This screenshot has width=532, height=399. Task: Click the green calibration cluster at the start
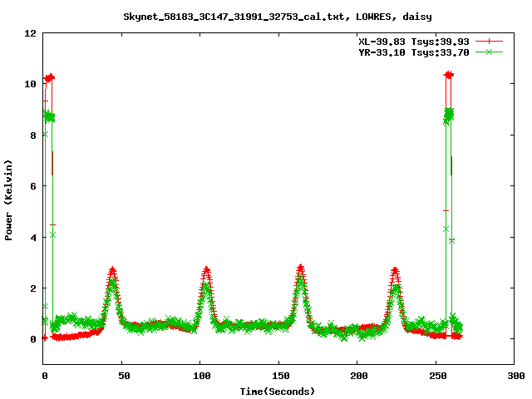[x=48, y=116]
